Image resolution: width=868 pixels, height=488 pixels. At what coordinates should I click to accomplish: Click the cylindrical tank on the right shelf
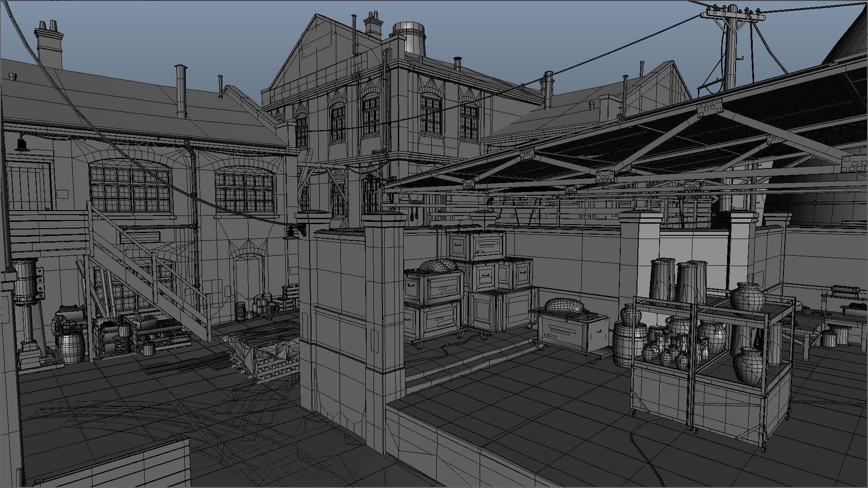point(663,282)
